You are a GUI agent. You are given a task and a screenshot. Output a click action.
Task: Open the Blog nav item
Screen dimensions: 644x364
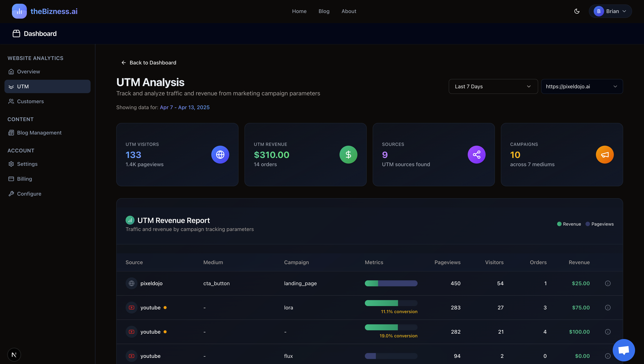[x=324, y=11]
